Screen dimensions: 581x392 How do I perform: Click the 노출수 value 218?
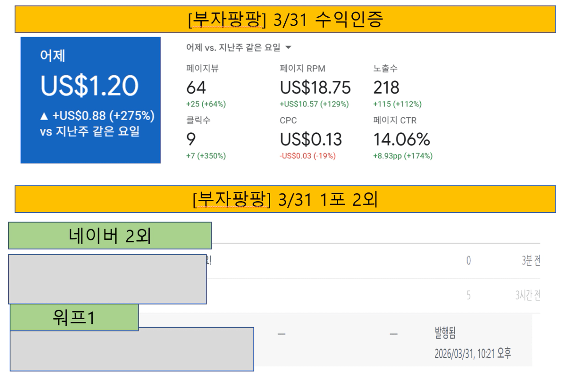coord(386,88)
